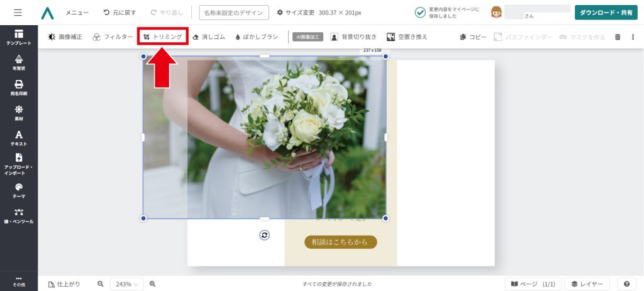Click the trash delete icon

pyautogui.click(x=618, y=37)
